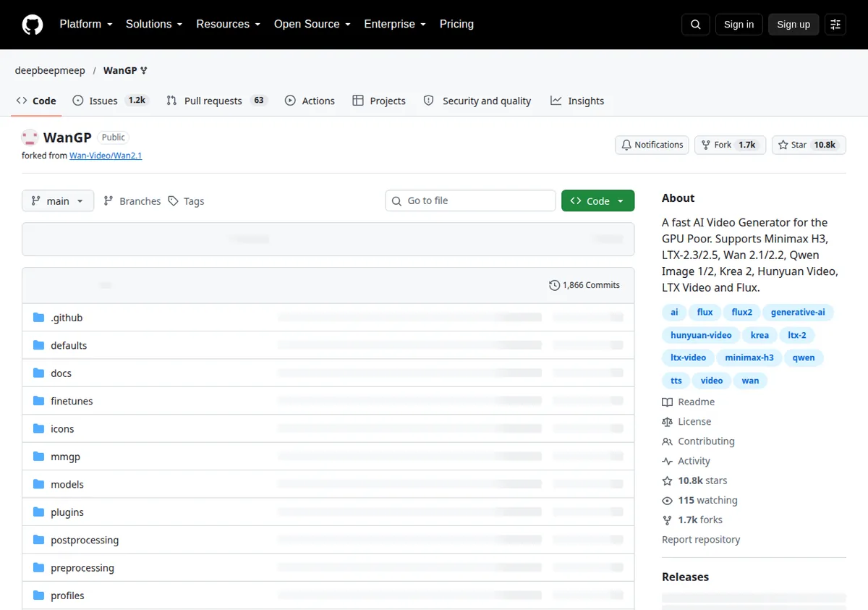
Task: Click the docs folder icon
Action: click(x=39, y=373)
